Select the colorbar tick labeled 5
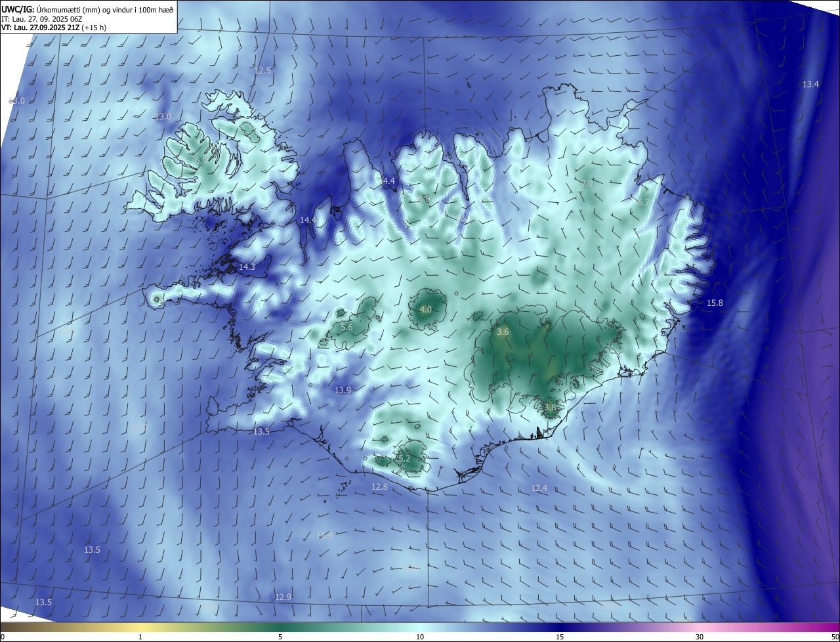Image resolution: width=840 pixels, height=642 pixels. pos(280,637)
